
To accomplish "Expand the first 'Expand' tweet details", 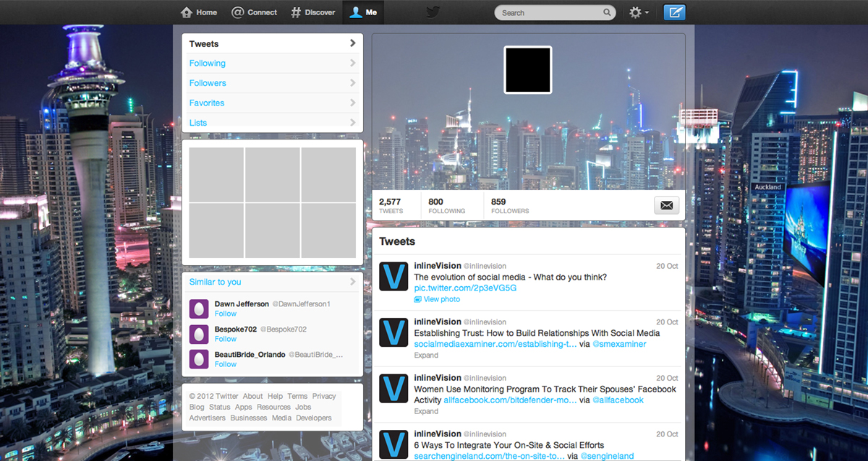I will (426, 356).
